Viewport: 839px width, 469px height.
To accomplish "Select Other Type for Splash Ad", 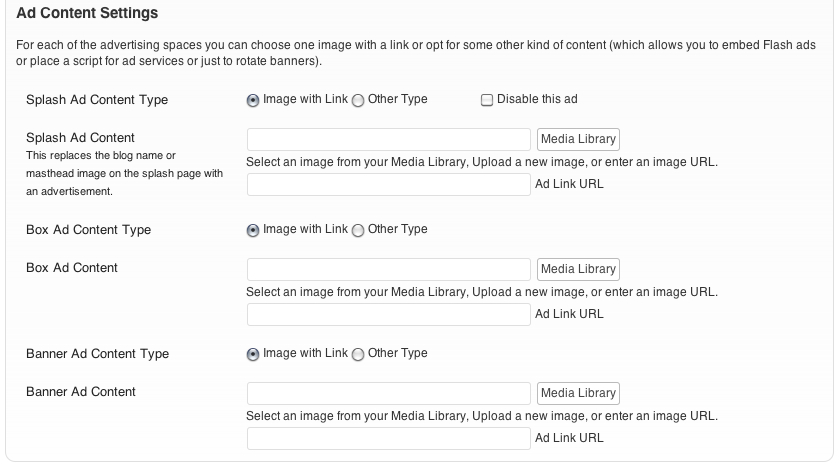I will (358, 100).
